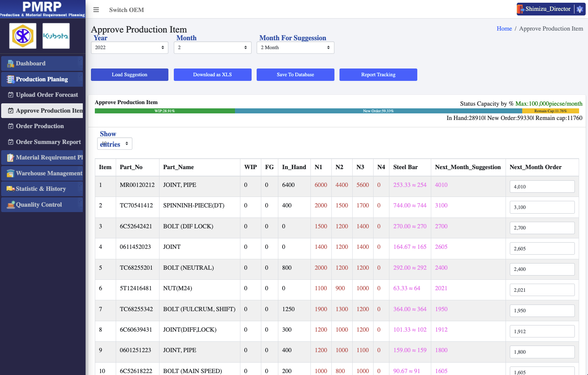This screenshot has width=588, height=375.
Task: Click the Dashboard sidebar icon
Action: (10, 63)
